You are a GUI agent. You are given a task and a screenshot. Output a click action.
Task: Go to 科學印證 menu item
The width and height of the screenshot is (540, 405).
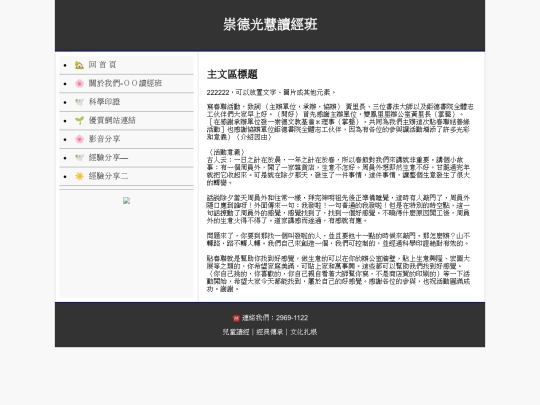(x=104, y=102)
